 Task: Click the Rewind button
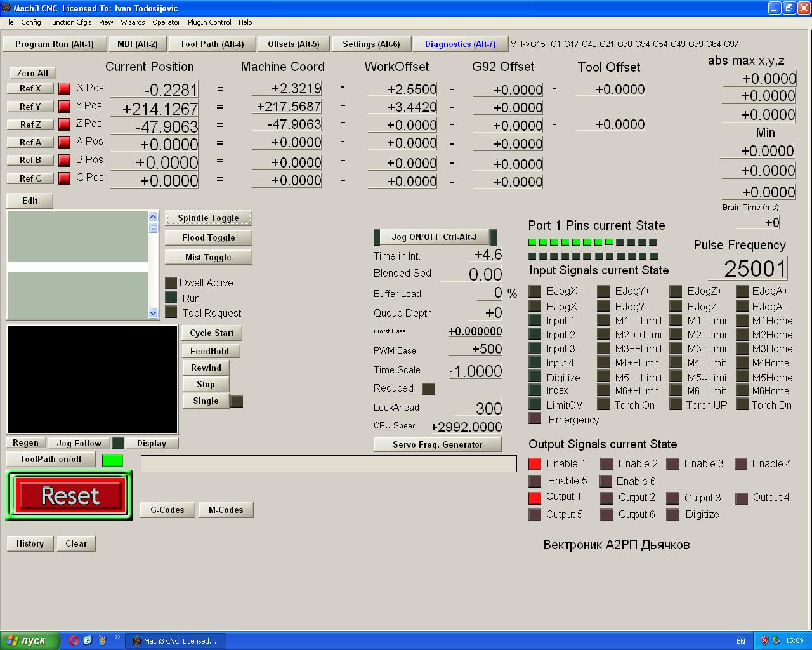pyautogui.click(x=206, y=368)
